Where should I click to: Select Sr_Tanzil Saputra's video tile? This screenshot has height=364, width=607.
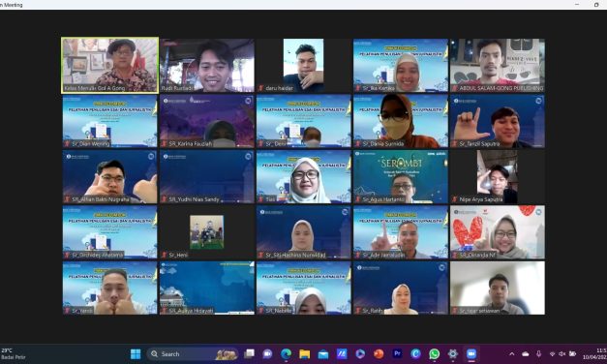(498, 121)
